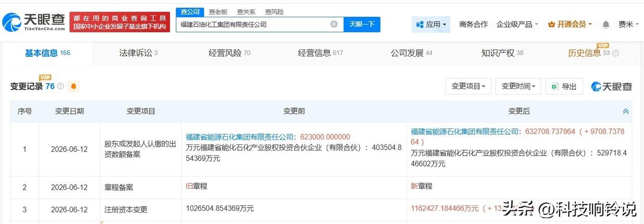The height and width of the screenshot is (224, 644).
Task: Switch to the 经营信息 tab
Action: coord(320,53)
